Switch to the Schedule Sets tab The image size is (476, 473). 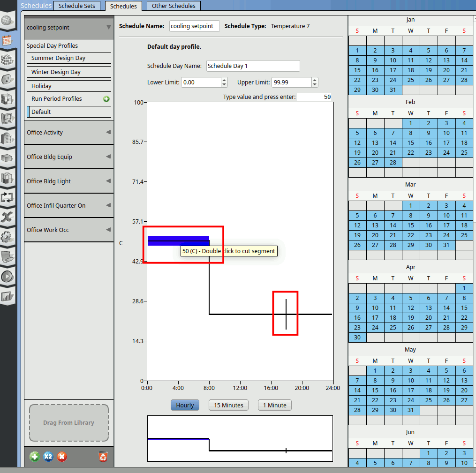[x=76, y=6]
